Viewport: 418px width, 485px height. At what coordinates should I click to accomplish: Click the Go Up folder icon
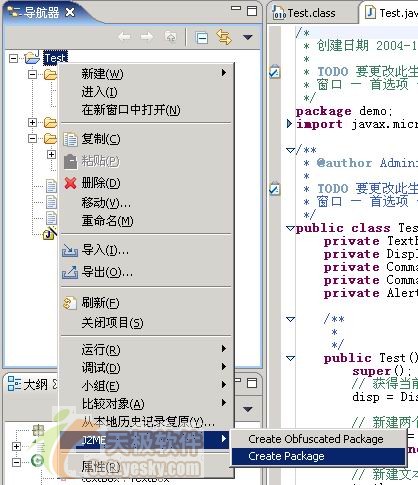point(170,37)
